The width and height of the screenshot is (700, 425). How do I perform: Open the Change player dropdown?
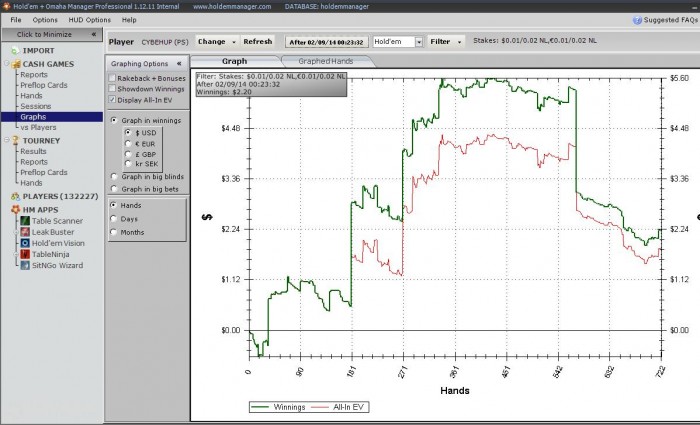217,42
